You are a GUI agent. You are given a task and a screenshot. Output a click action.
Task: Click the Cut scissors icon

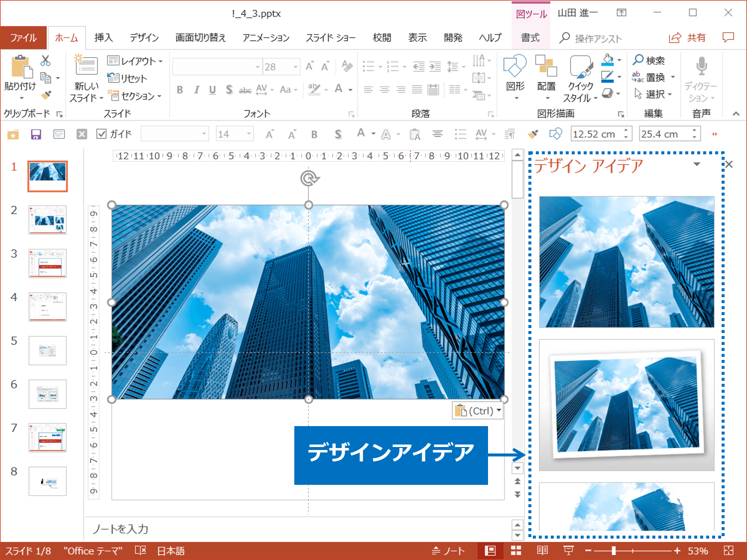click(45, 61)
